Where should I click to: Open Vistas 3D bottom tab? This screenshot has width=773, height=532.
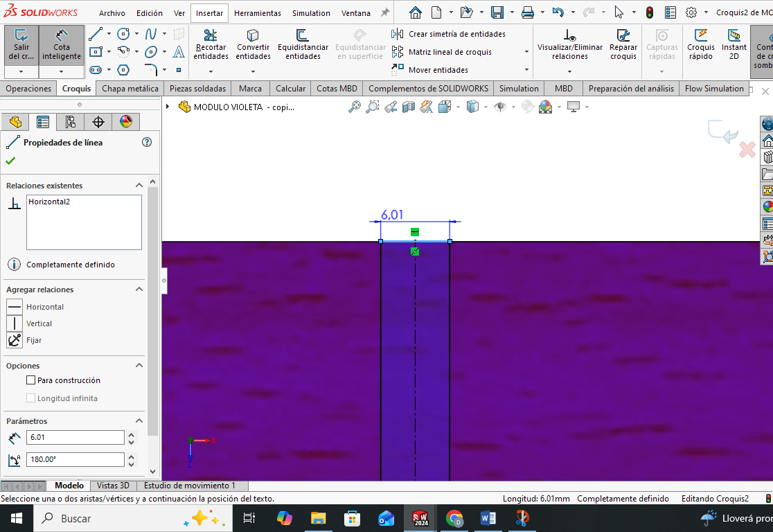point(114,486)
